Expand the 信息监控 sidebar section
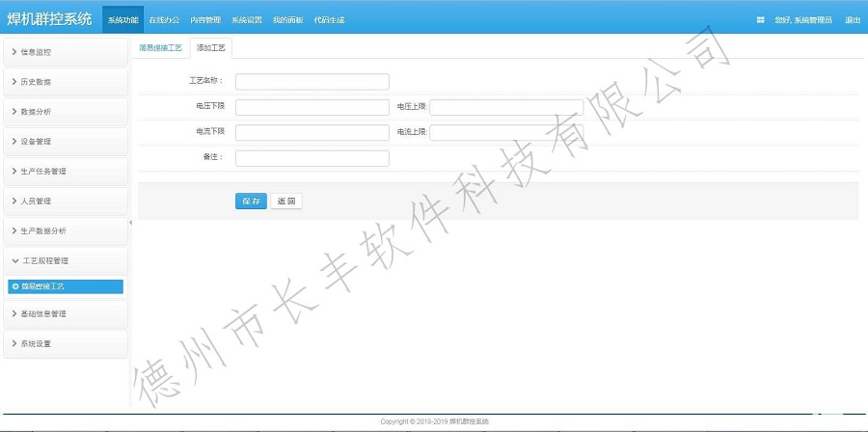 pyautogui.click(x=65, y=52)
